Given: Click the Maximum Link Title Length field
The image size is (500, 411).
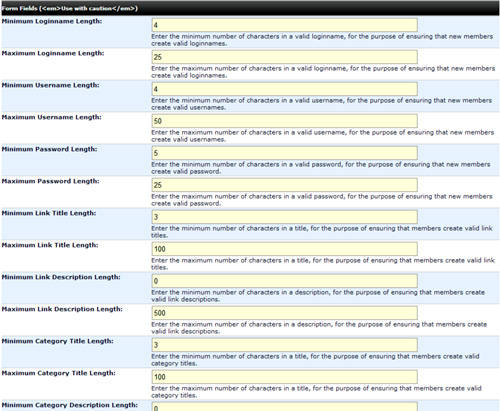Looking at the screenshot, I should (x=284, y=249).
